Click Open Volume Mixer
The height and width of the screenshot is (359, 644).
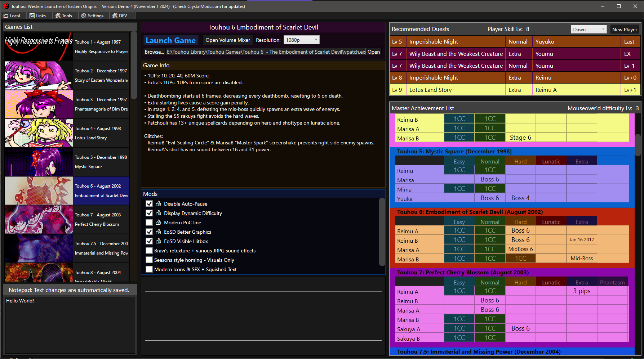click(x=227, y=40)
